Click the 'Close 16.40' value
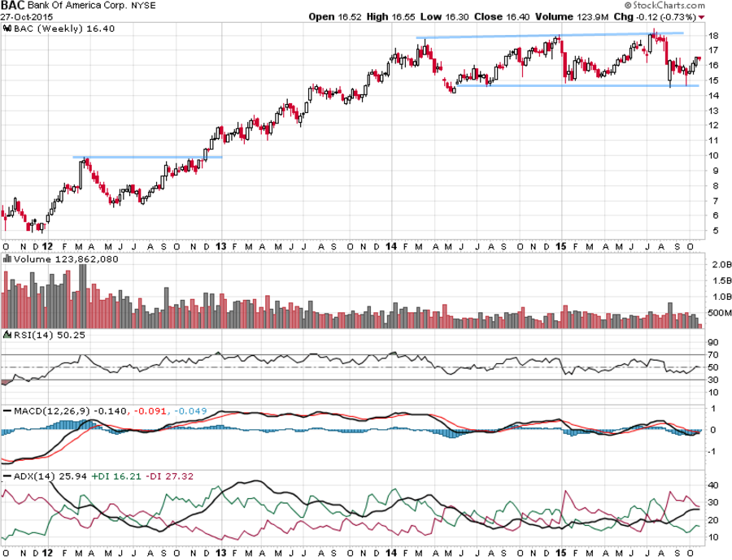The image size is (732, 560). [502, 17]
